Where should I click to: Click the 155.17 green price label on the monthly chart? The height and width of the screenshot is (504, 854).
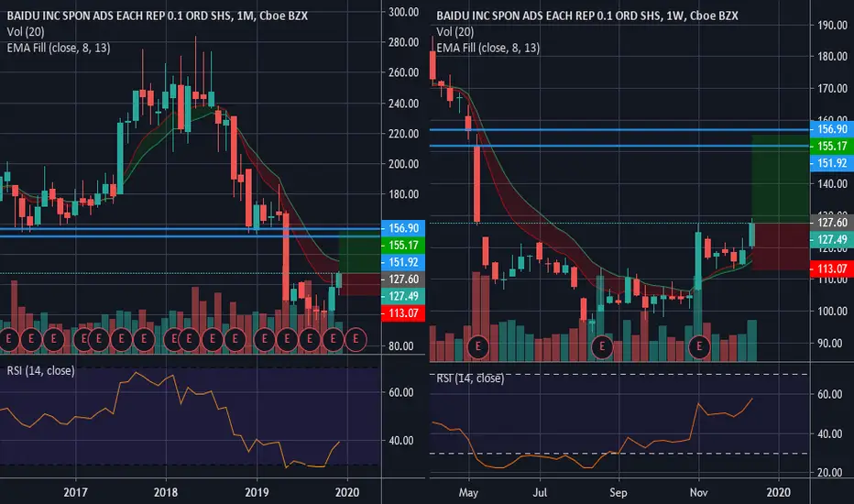[403, 246]
